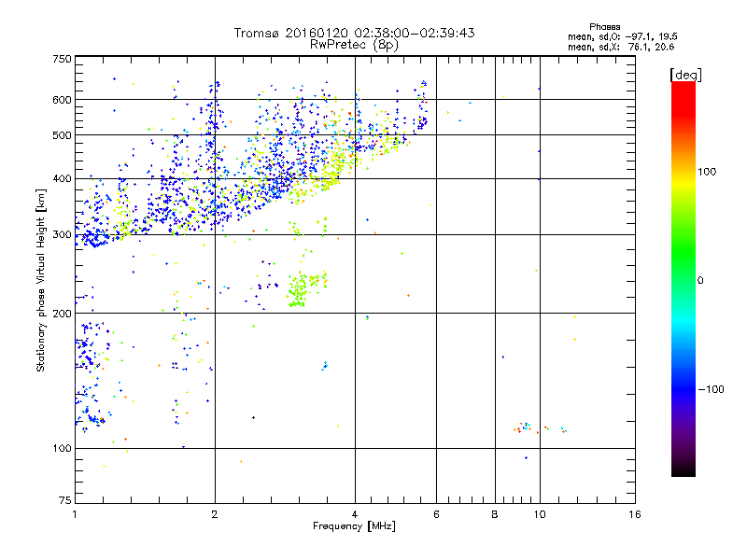Click the "Frequency [MHz]" axis label

tap(354, 526)
